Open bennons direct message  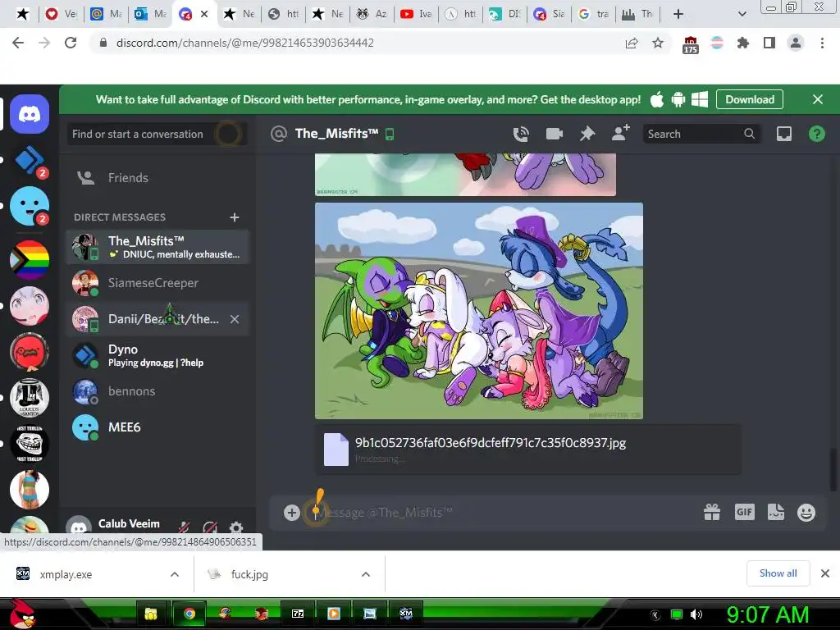157,391
